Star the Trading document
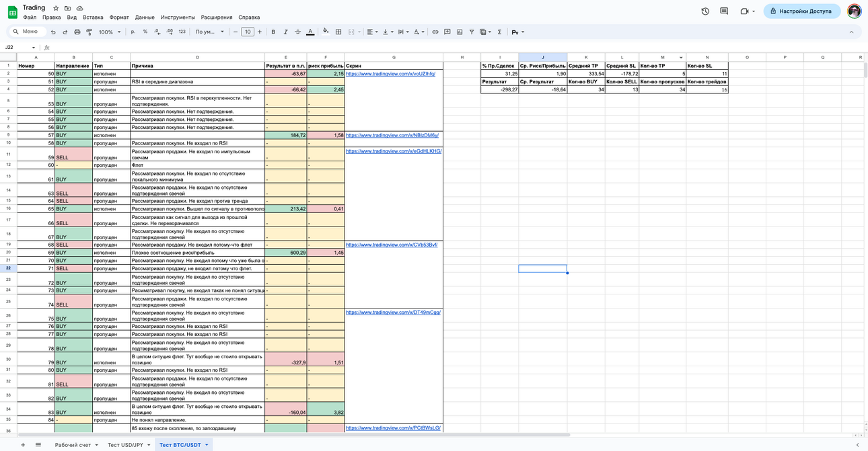The width and height of the screenshot is (868, 451). point(56,8)
